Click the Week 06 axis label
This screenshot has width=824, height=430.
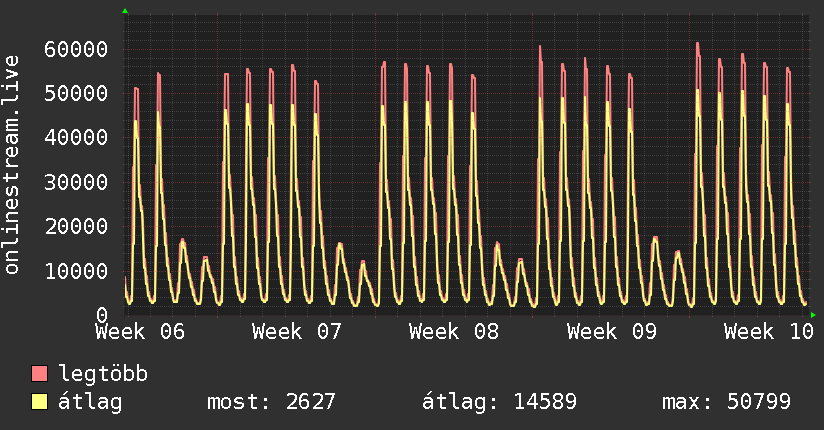[x=140, y=332]
